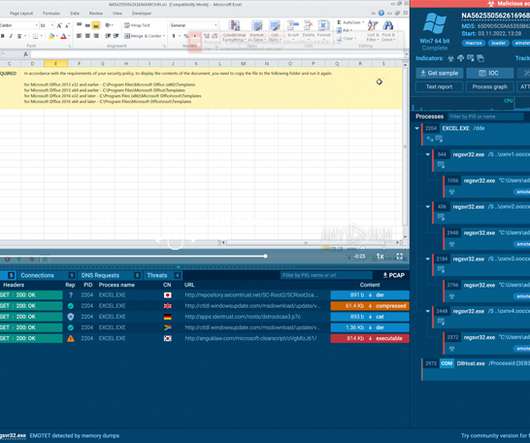The image size is (530, 443).
Task: Click the Sort & Filter icon
Action: [x=373, y=25]
